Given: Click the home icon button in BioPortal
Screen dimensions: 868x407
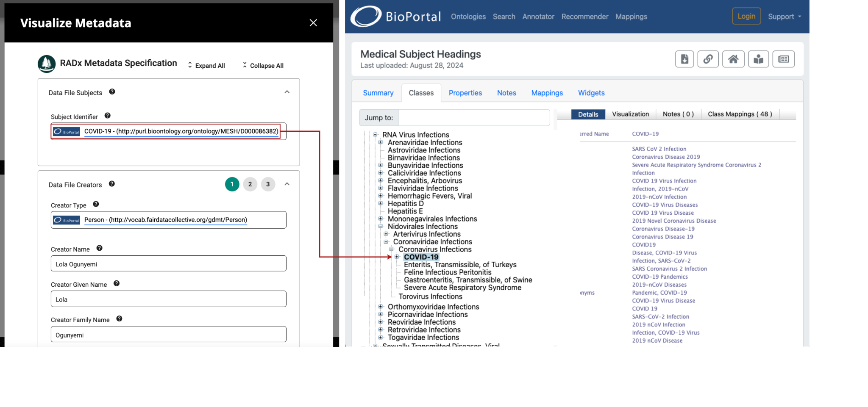Looking at the screenshot, I should point(733,59).
